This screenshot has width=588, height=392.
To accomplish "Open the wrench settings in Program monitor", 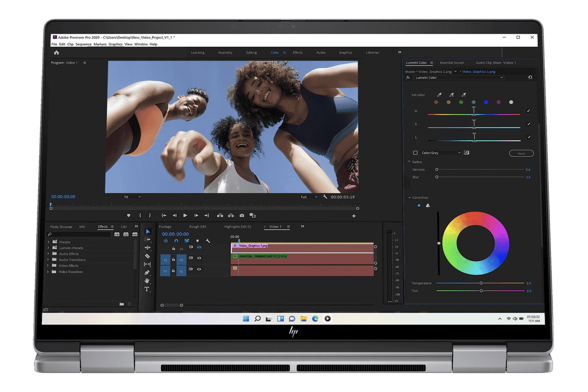I will [x=325, y=197].
